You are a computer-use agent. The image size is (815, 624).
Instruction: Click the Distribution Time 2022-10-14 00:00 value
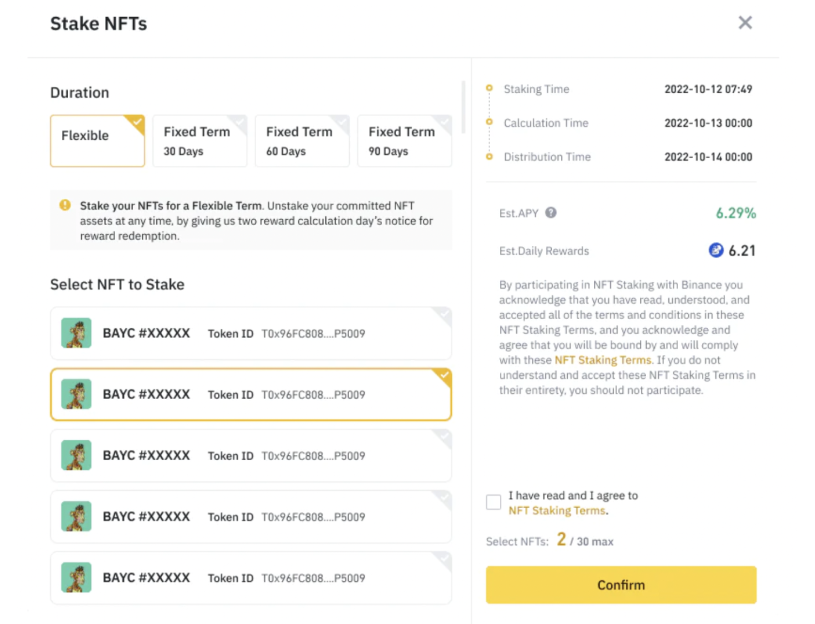[708, 157]
